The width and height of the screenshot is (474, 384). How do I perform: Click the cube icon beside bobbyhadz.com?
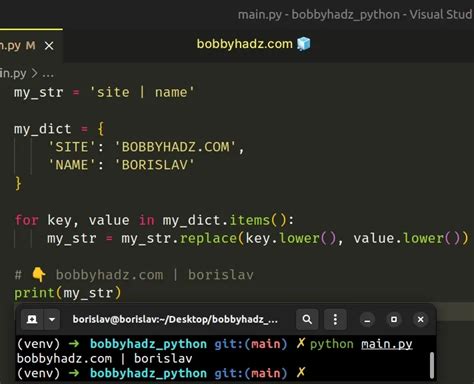303,44
